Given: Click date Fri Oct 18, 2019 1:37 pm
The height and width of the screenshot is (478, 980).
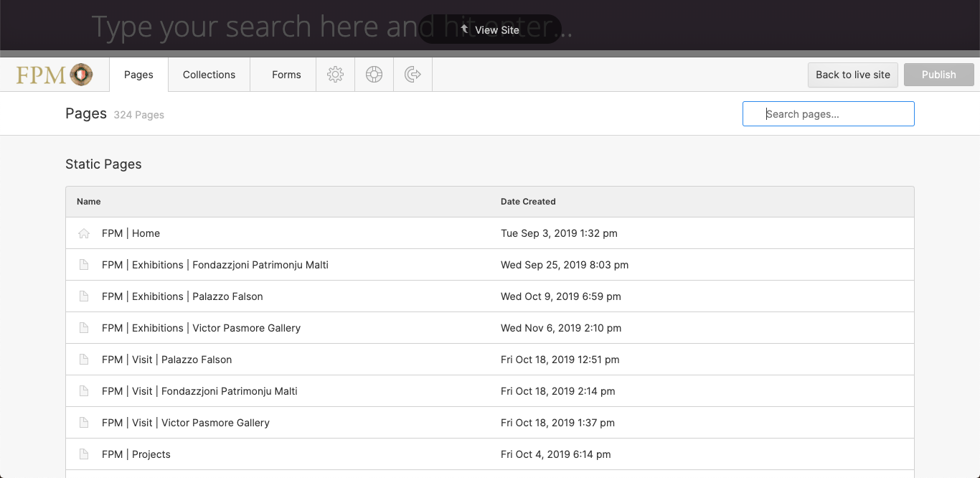Looking at the screenshot, I should point(558,423).
